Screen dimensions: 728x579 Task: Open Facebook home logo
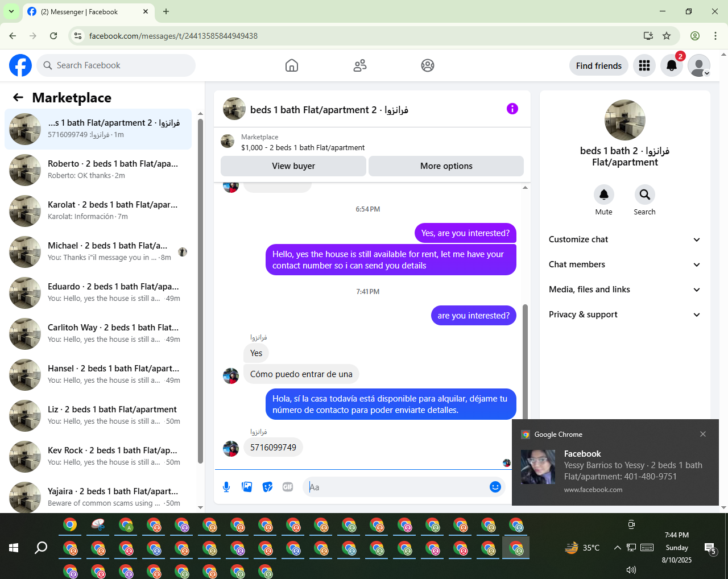(20, 65)
